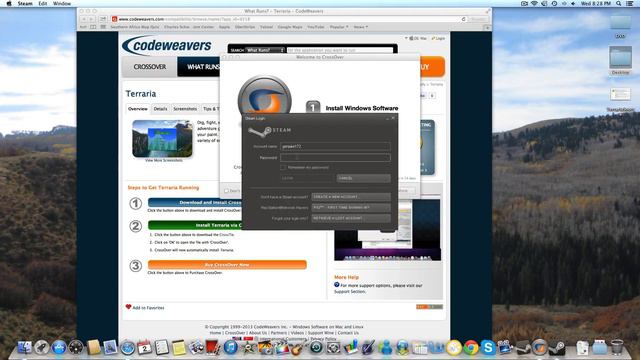The width and height of the screenshot is (640, 360).
Task: Switch to the Screenshots tab
Action: click(185, 109)
